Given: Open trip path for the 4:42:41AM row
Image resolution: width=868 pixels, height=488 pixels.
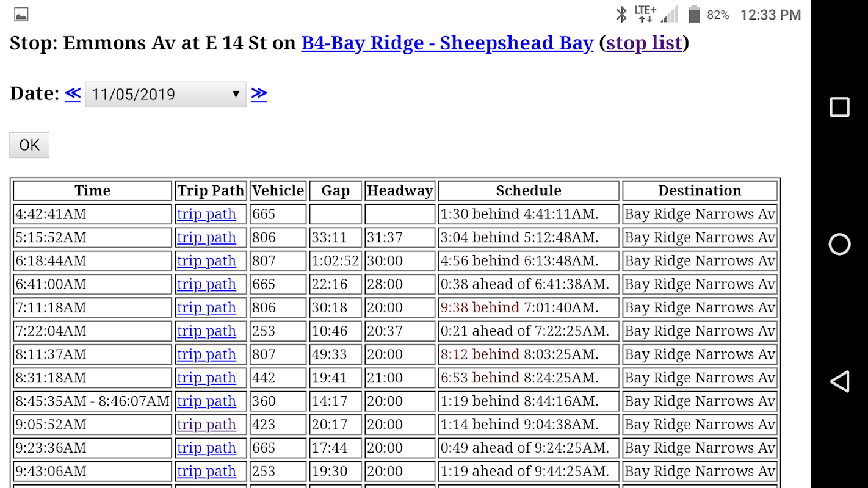Looking at the screenshot, I should click(206, 214).
